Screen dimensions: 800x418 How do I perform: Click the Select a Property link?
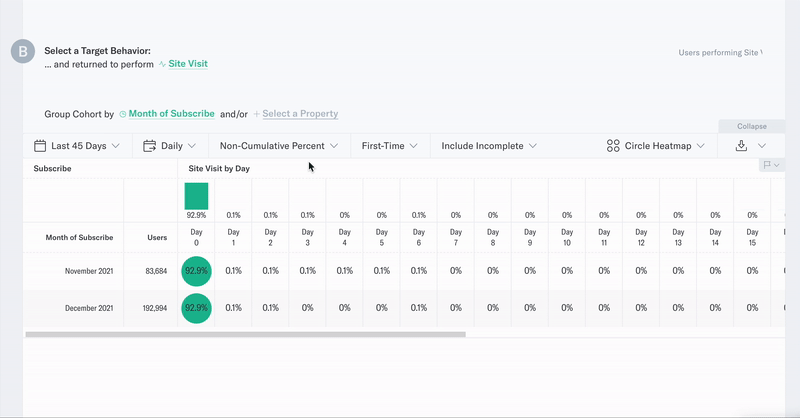click(x=300, y=114)
